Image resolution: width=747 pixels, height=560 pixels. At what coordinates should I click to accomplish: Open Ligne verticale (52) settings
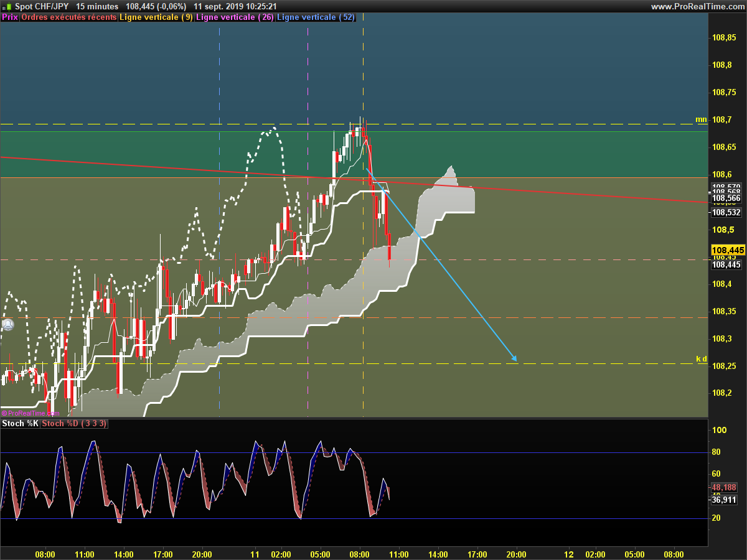pos(315,17)
